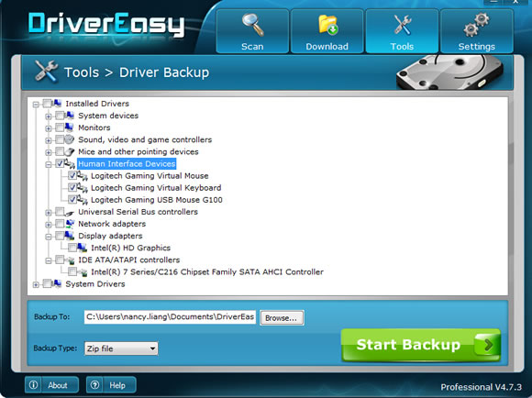Click the Start Backup button
Image resolution: width=532 pixels, height=398 pixels.
pos(421,345)
